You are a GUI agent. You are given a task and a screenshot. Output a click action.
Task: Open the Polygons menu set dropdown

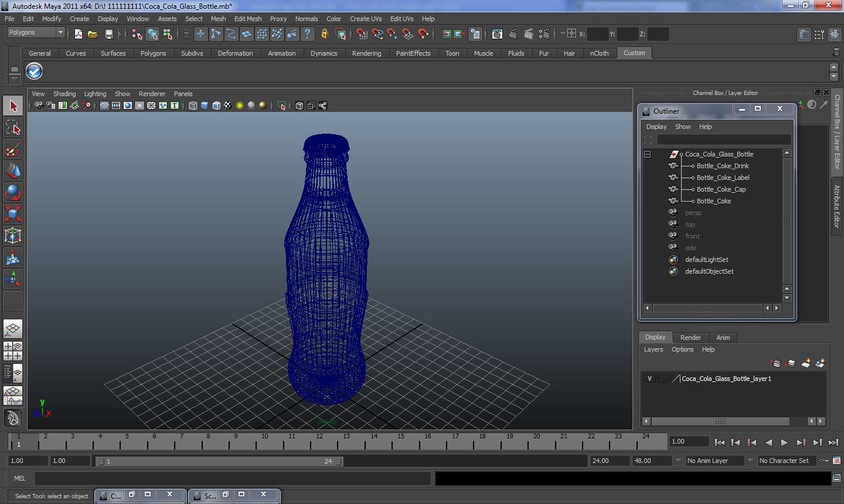36,33
